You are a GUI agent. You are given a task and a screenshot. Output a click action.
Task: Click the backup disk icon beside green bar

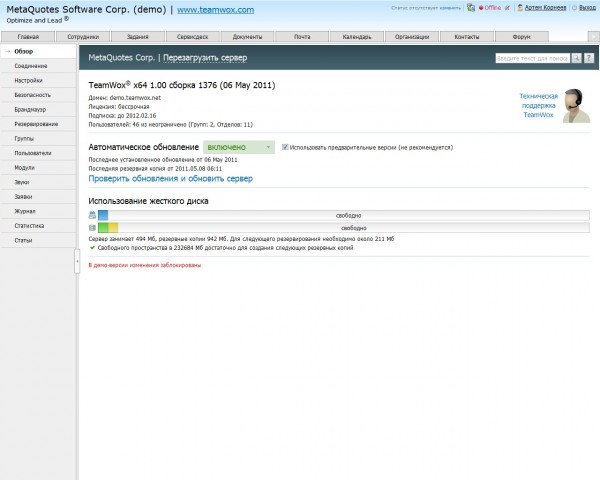click(92, 228)
